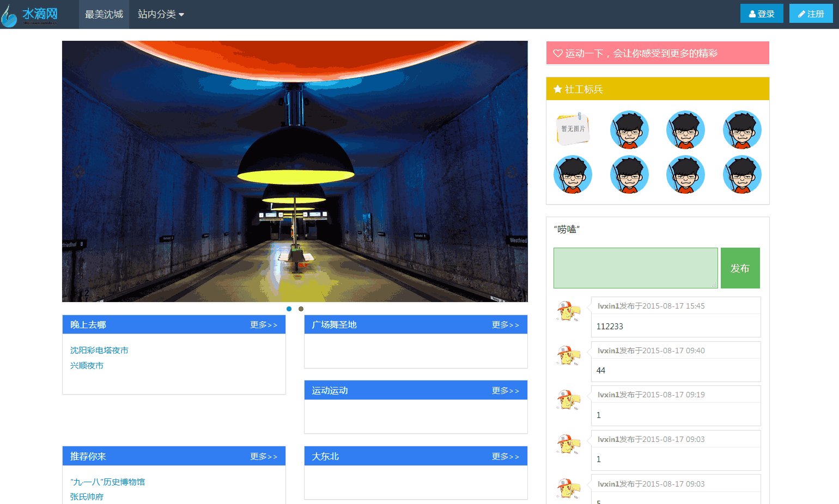Open the 沈阳彩电塔夜市 link

click(x=99, y=351)
